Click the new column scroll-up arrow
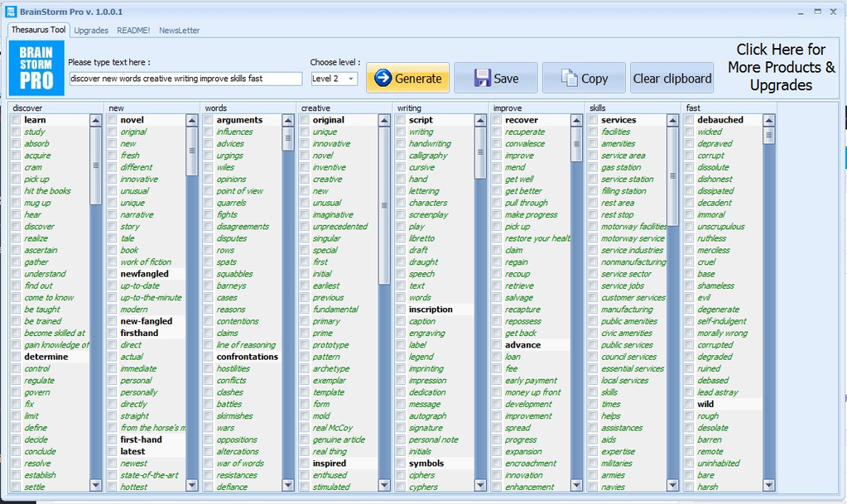Viewport: 847px width, 504px height. [x=192, y=121]
